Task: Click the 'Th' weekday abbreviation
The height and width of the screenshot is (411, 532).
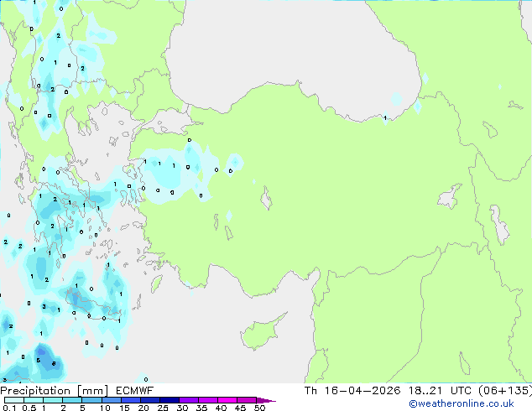Action: [310, 391]
